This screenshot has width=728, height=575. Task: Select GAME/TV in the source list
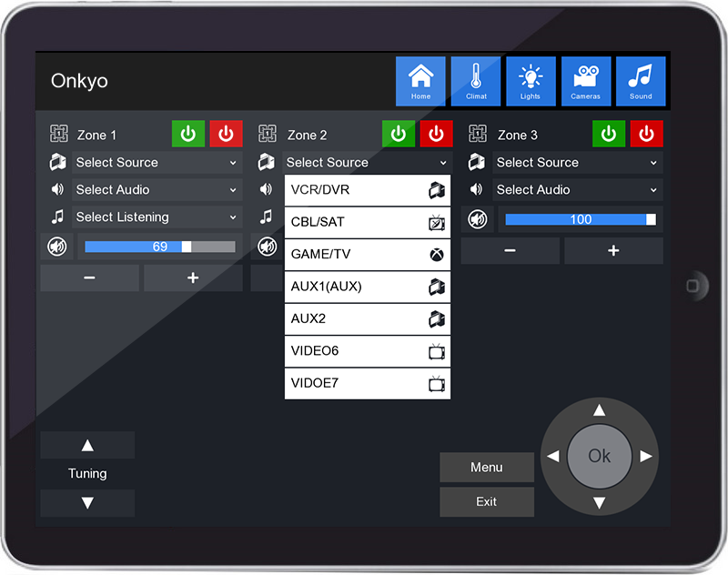click(368, 255)
